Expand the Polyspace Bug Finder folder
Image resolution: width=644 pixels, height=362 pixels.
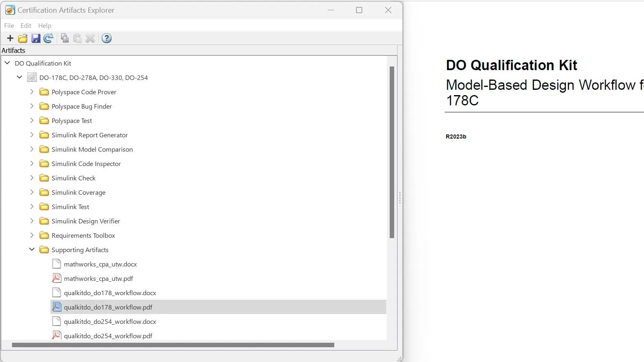coord(32,106)
